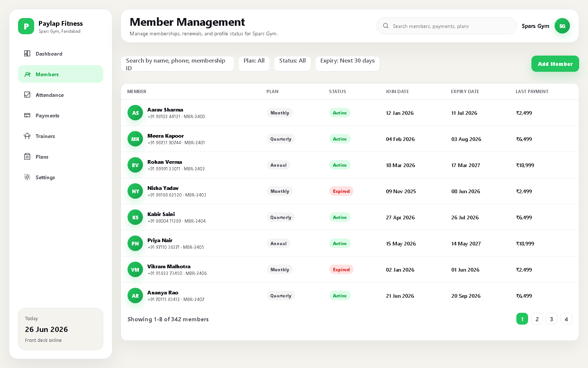This screenshot has width=588, height=368.
Task: Click Aarav Sharma's Monthly plan badge
Action: tap(280, 113)
